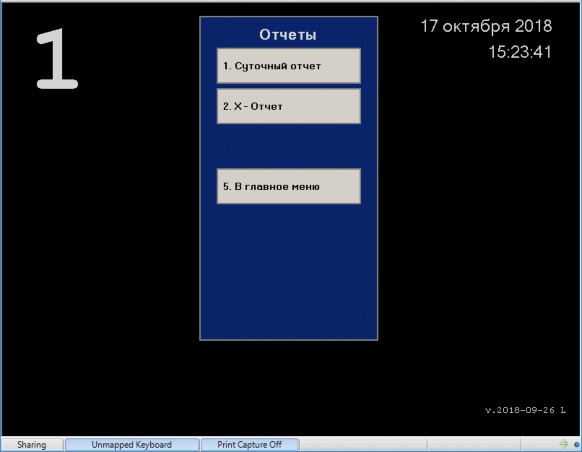
Task: Click the empty gap between X-Отчет and В главное меню
Action: pos(288,146)
